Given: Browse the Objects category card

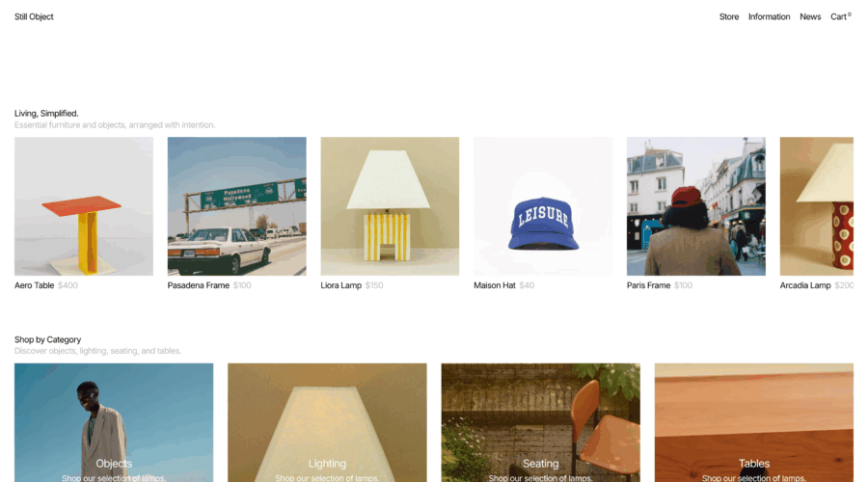Looking at the screenshot, I should click(114, 423).
